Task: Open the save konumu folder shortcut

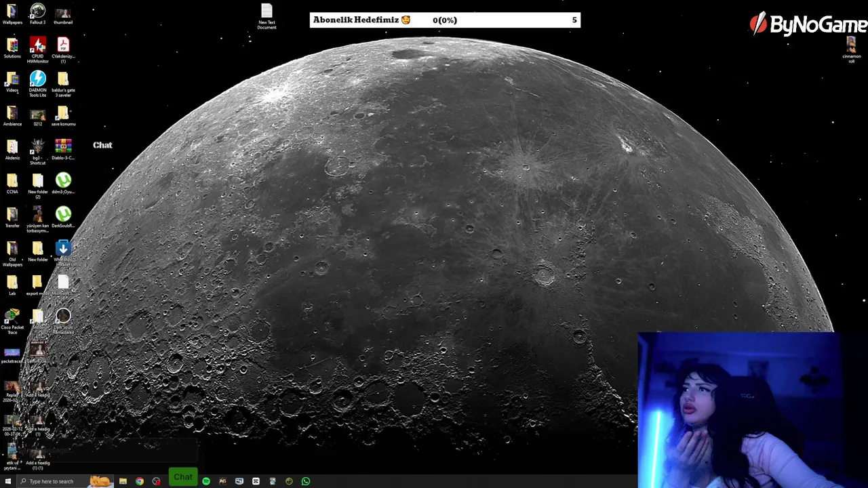Action: [x=63, y=116]
